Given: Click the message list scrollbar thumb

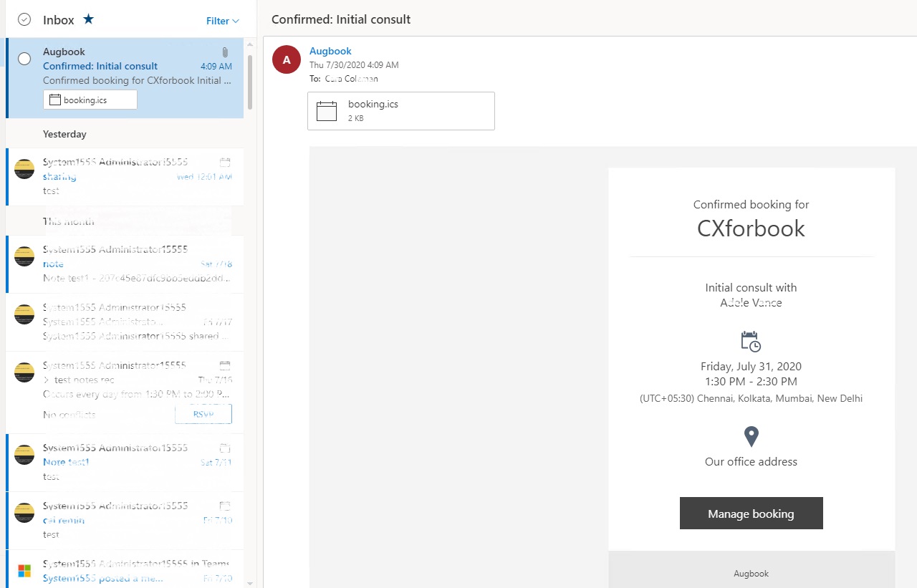Looking at the screenshot, I should [250, 82].
